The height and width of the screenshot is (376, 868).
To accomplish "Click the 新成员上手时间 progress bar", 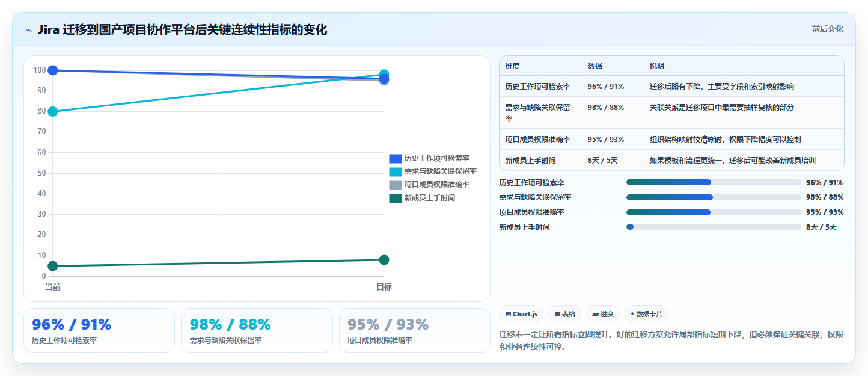I will 714,227.
